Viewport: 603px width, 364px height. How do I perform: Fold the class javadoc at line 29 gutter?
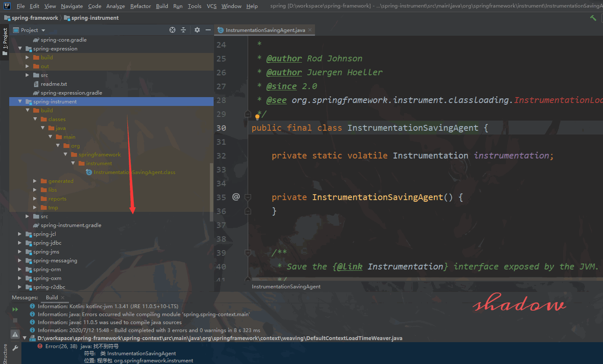pyautogui.click(x=248, y=114)
